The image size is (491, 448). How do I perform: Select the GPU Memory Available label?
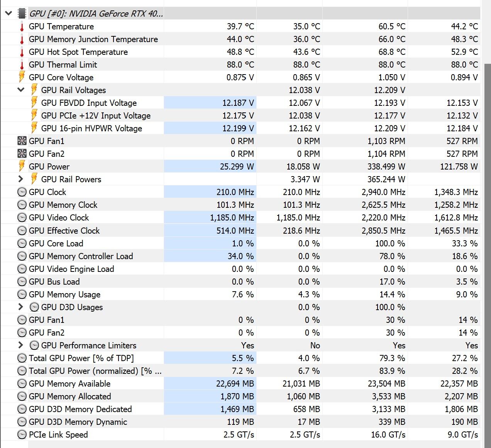(69, 384)
